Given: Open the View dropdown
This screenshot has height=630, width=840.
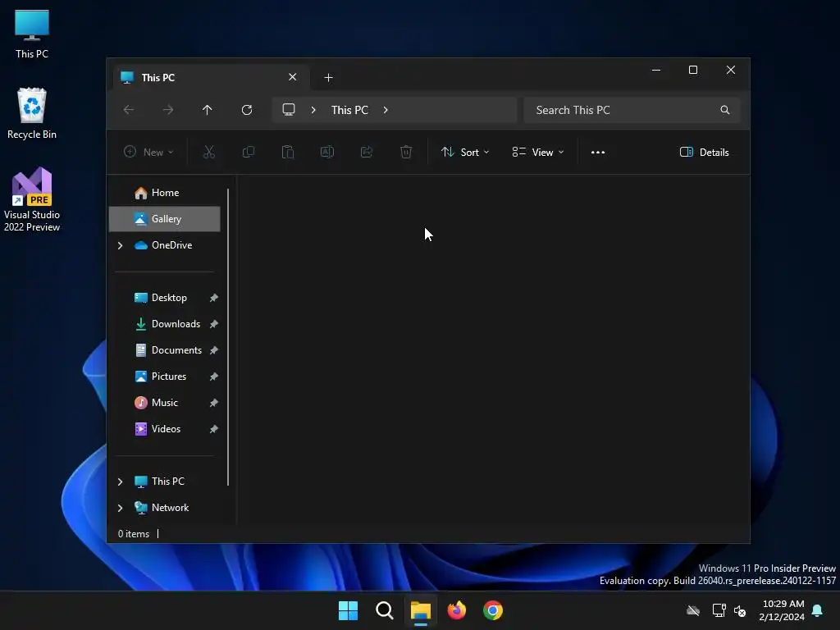Looking at the screenshot, I should (538, 152).
